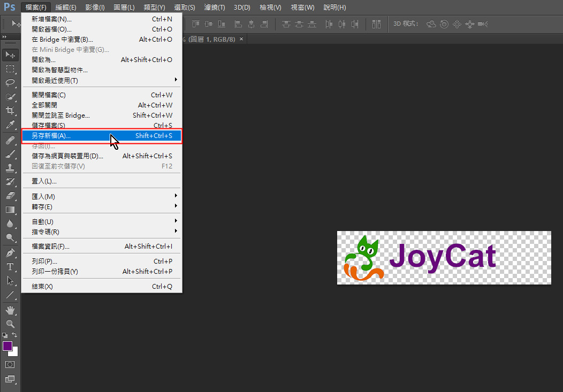This screenshot has width=563, height=392.
Task: Select the Blur tool
Action: [x=10, y=224]
